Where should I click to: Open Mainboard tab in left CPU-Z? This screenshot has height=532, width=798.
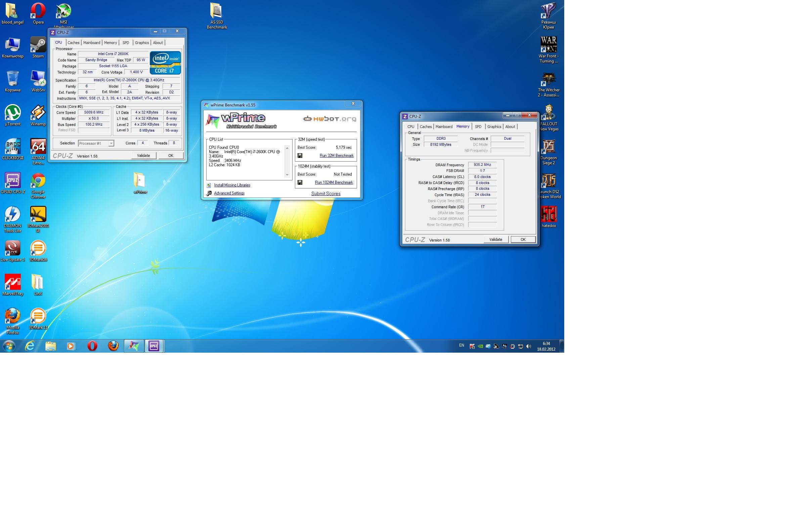(x=92, y=43)
